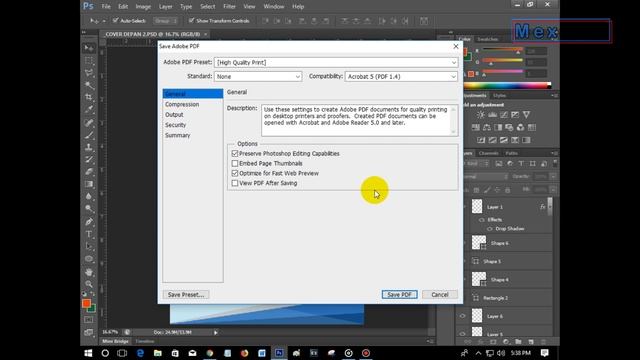
Task: Select the Crop tool
Action: tap(89, 98)
